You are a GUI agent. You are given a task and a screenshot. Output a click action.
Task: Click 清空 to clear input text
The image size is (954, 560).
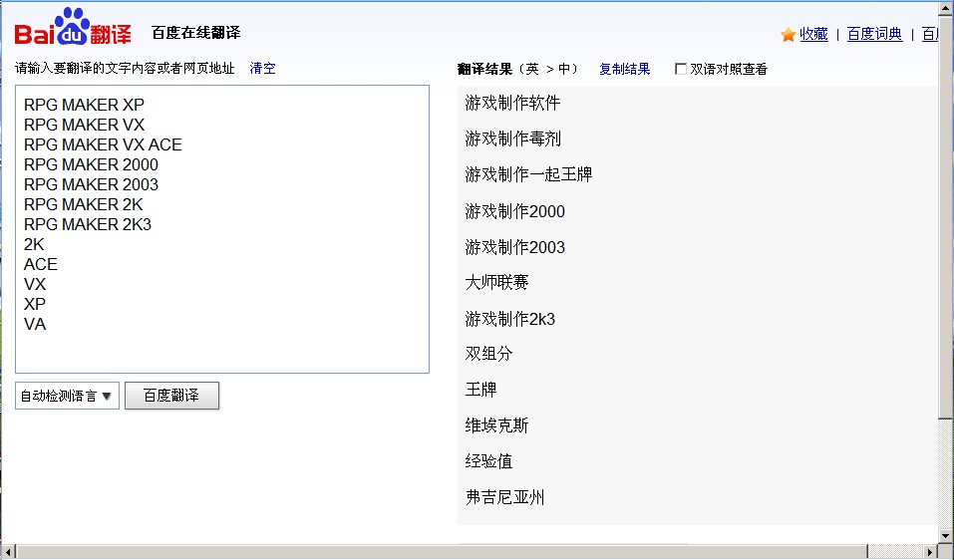point(262,68)
